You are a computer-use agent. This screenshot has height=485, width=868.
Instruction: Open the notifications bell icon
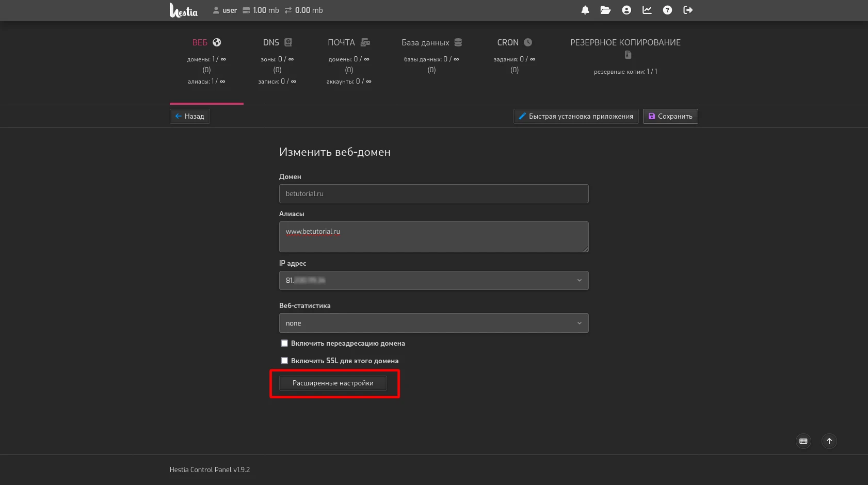point(585,10)
